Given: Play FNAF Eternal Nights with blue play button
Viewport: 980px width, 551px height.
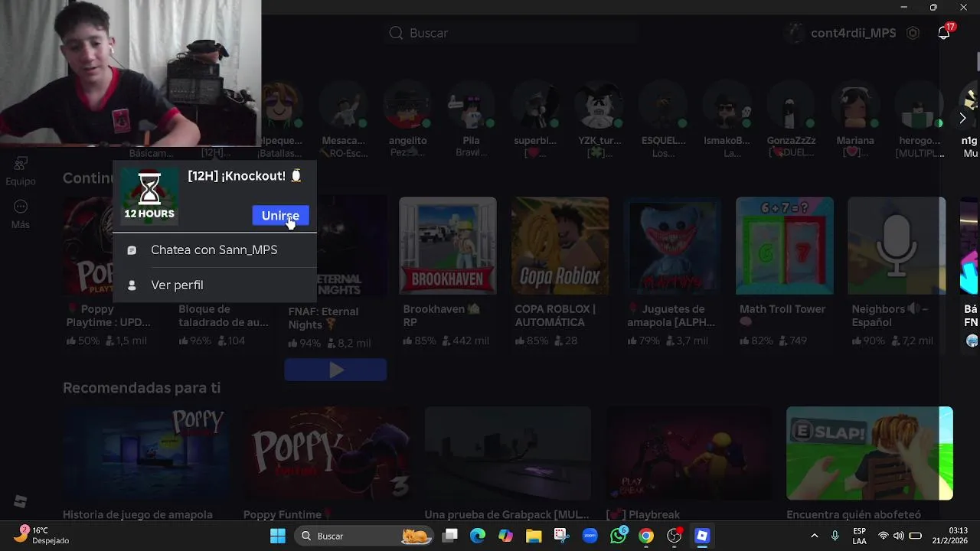Looking at the screenshot, I should pos(335,370).
